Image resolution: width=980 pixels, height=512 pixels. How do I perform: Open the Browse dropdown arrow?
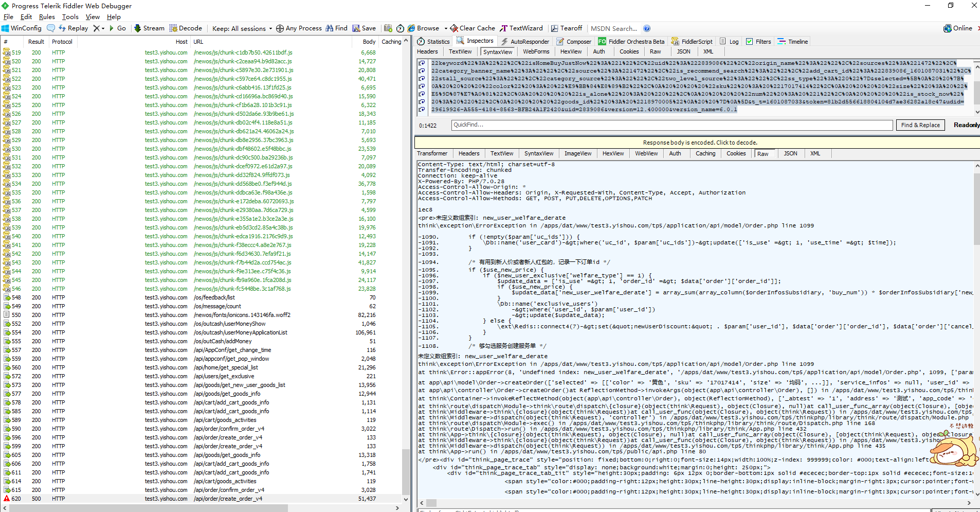point(445,28)
